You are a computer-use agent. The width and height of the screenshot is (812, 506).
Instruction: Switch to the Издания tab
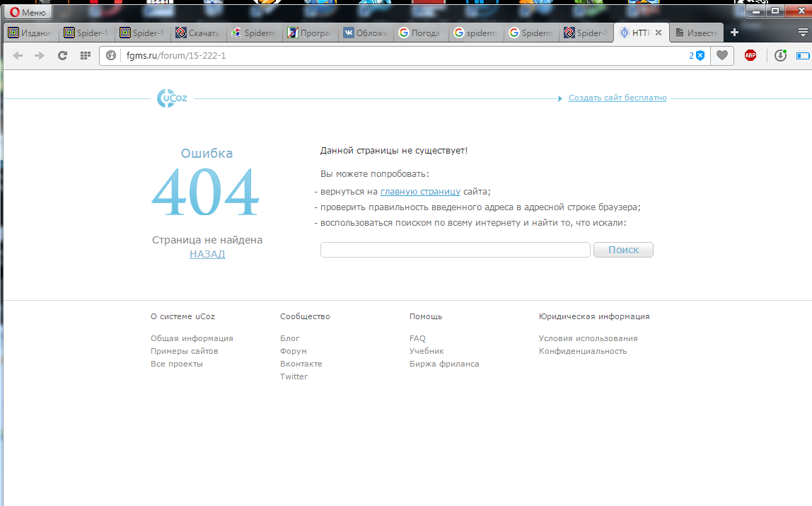point(31,33)
